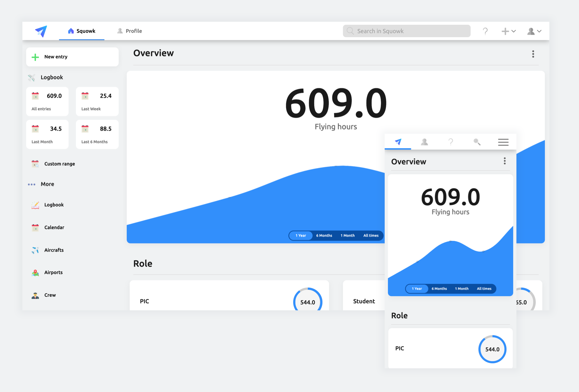Open Calendar from the sidebar

tap(54, 227)
